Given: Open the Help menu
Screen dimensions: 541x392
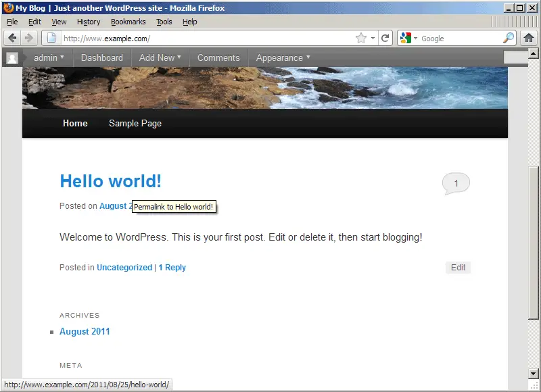Looking at the screenshot, I should [190, 22].
